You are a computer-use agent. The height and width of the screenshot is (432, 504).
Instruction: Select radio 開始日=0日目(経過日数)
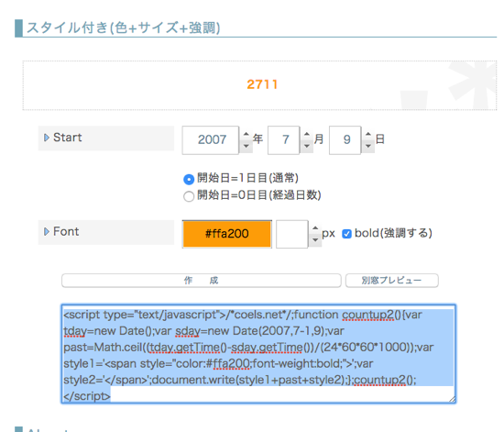click(189, 196)
